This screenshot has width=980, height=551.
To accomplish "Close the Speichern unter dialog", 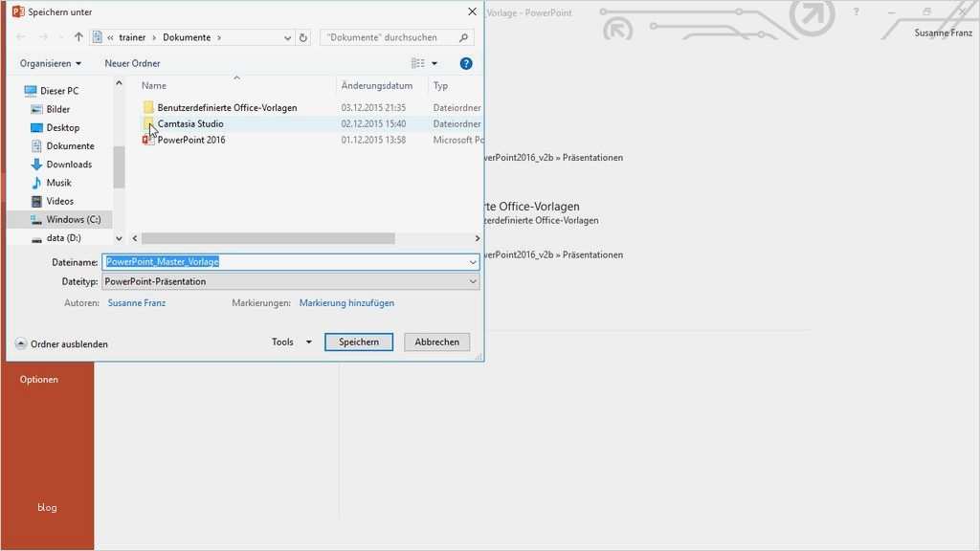I will tap(473, 11).
